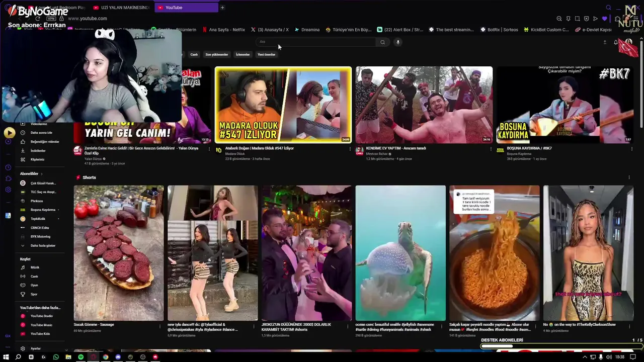Open options menu for 'Ataberk Doğan | Madara Olduk' video
Image resolution: width=644 pixels, height=362 pixels.
pos(350,149)
